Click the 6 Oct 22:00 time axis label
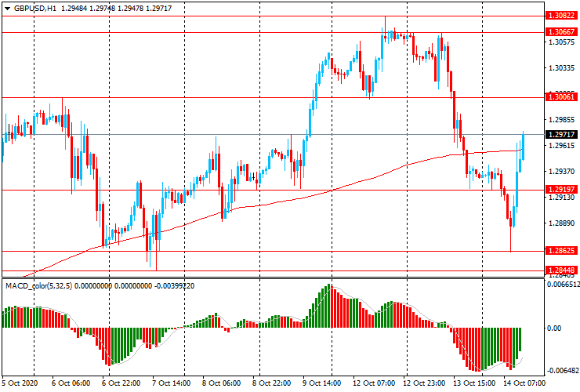The image size is (580, 392). tap(121, 383)
